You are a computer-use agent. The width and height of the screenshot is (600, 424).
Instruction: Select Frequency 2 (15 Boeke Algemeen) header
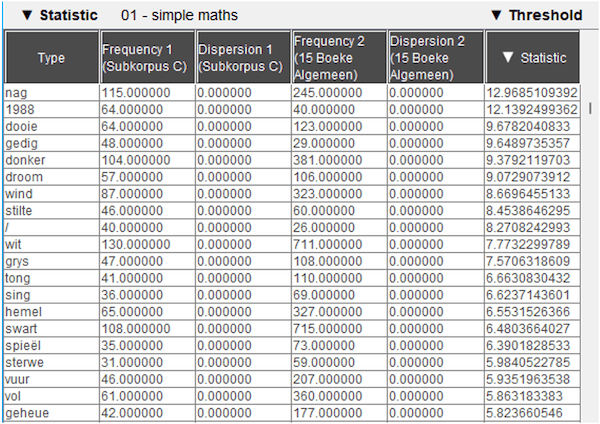click(337, 58)
